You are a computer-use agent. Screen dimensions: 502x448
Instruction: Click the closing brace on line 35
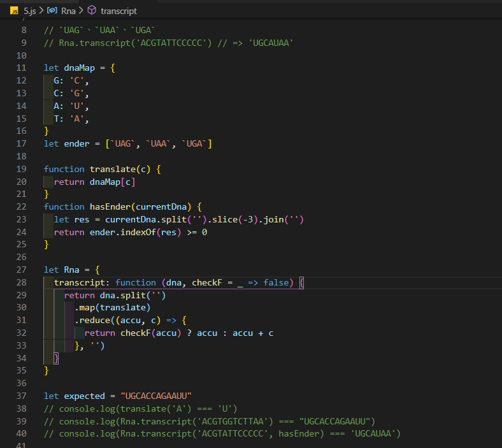(47, 371)
